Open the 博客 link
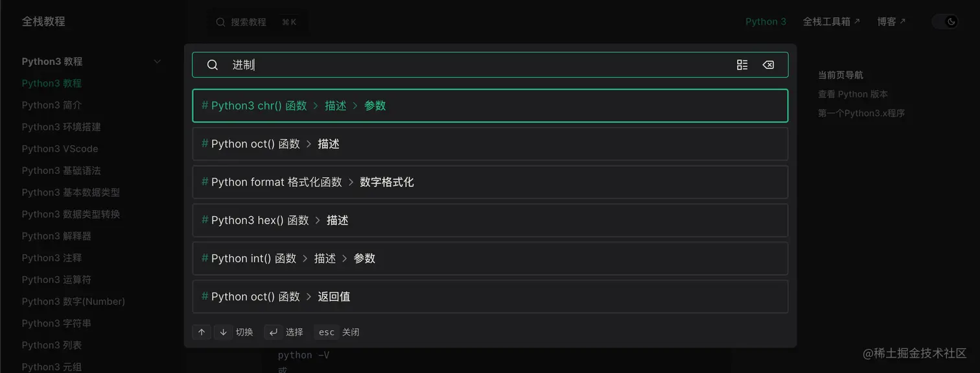 (x=891, y=21)
